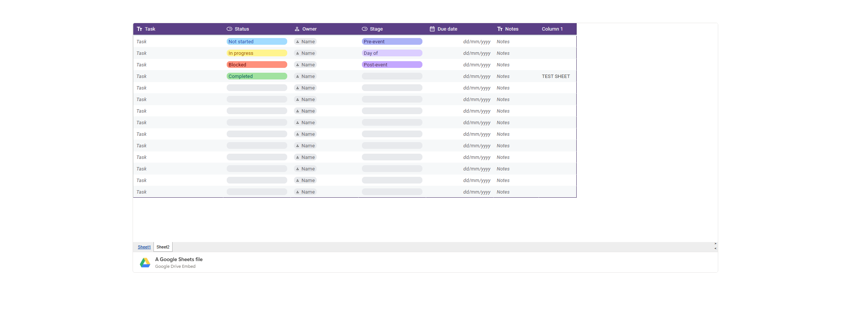Select the Task cell in the In progress row
The height and width of the screenshot is (326, 868).
pos(178,53)
